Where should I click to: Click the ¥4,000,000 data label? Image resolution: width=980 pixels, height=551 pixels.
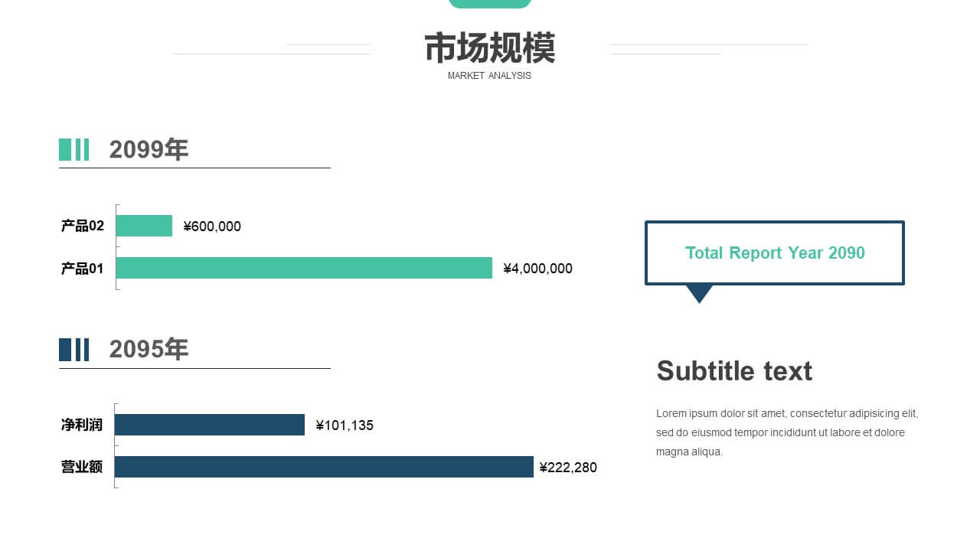tap(537, 269)
